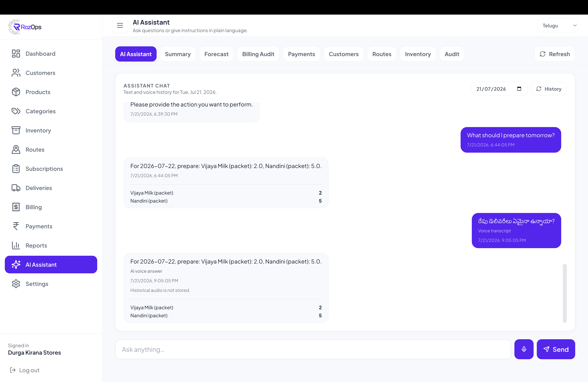Go to Categories tag icon
This screenshot has width=588, height=382.
click(x=16, y=111)
